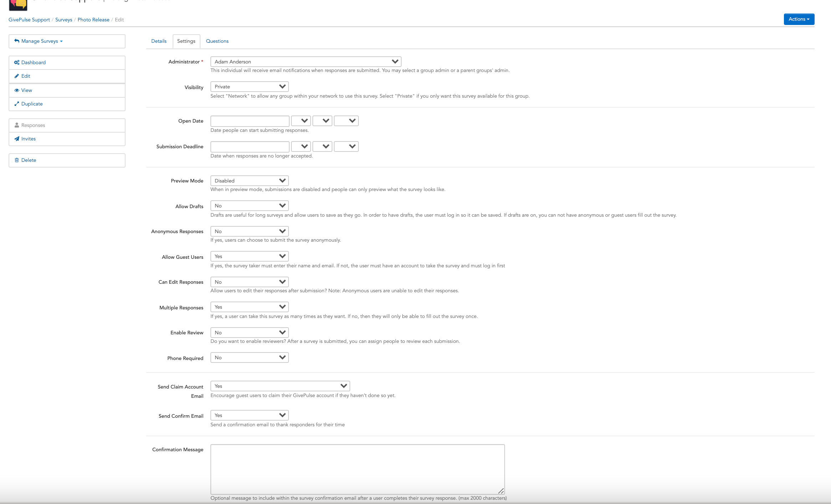Click the Photo Release breadcrumb link

pyautogui.click(x=93, y=20)
